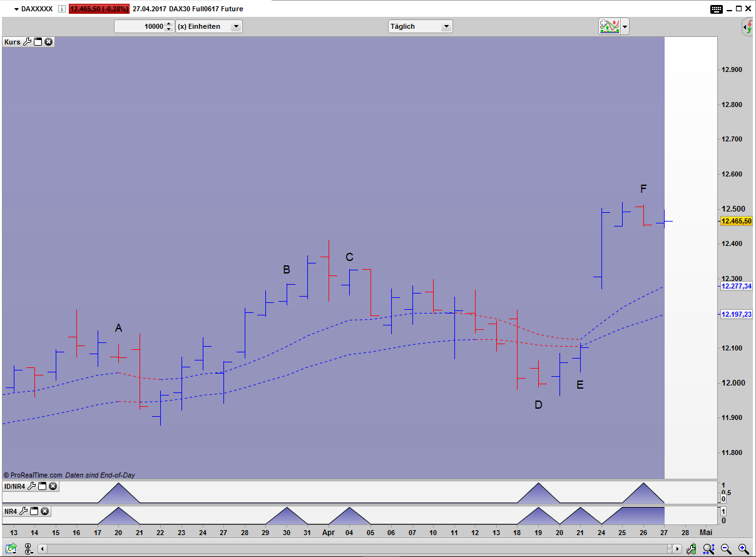Click the export chart icon at bottom left
756x557 pixels.
click(11, 549)
